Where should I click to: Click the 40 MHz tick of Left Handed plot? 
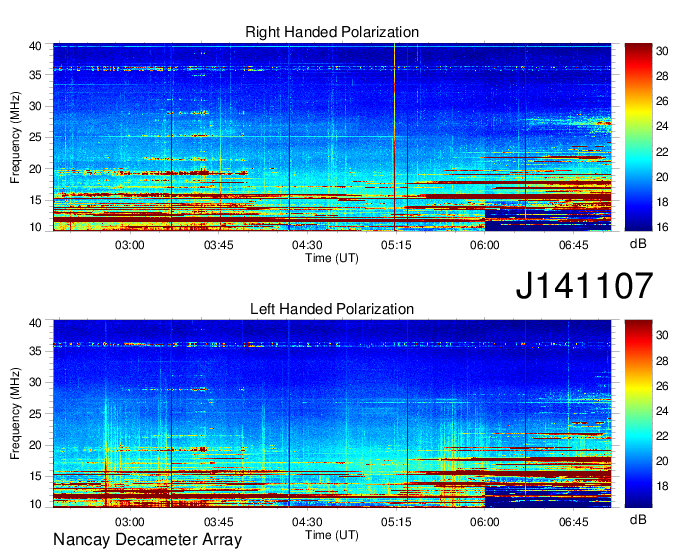click(35, 323)
